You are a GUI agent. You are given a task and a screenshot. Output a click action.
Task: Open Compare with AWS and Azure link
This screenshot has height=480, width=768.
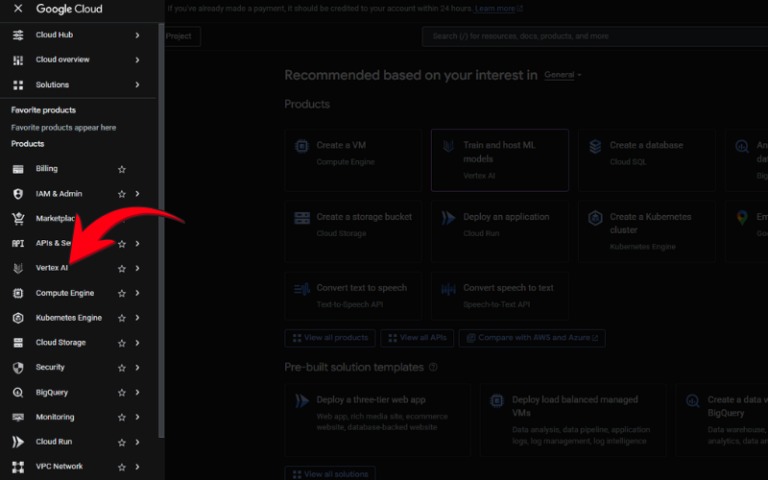[531, 338]
